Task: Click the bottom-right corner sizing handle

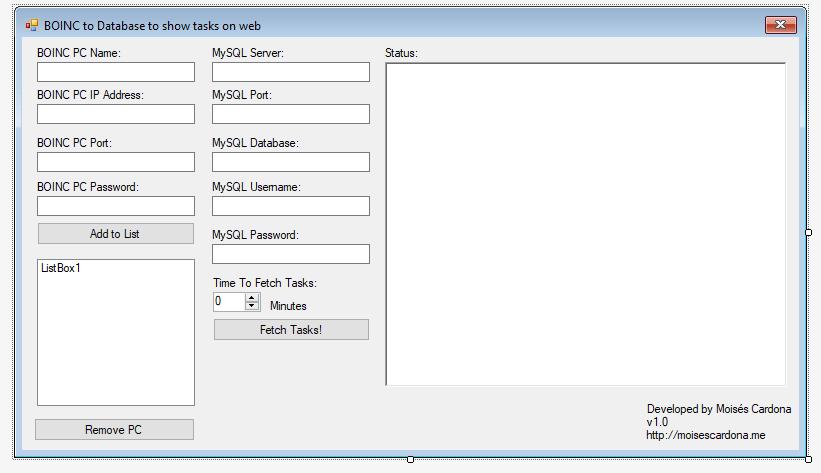Action: click(x=808, y=459)
